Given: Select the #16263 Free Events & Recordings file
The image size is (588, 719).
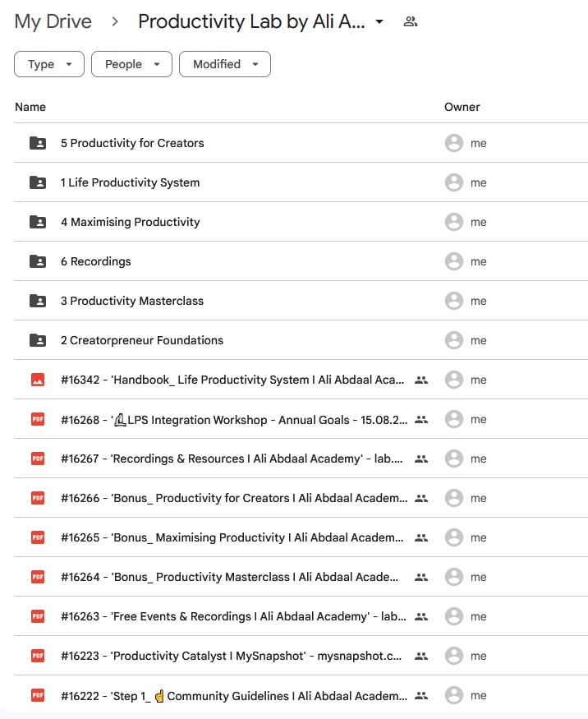Looking at the screenshot, I should point(232,616).
